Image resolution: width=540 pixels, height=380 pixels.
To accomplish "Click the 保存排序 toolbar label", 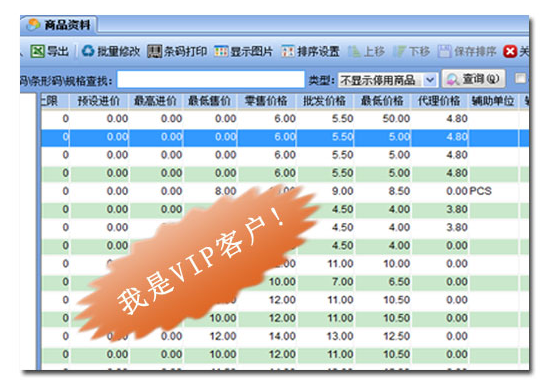I will [x=475, y=52].
